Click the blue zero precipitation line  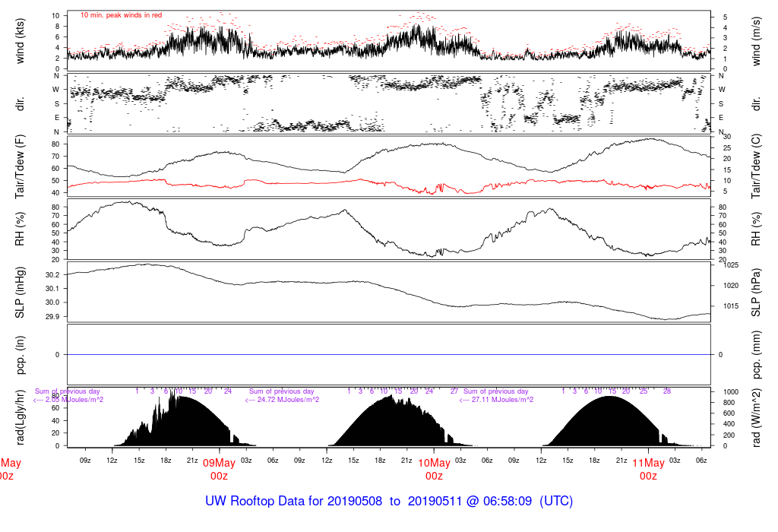click(x=389, y=355)
